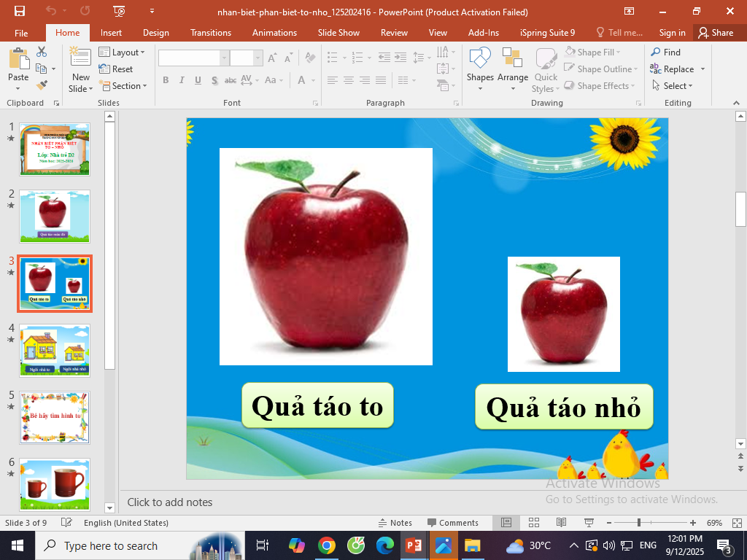Toggle Normal view button

pos(506,523)
